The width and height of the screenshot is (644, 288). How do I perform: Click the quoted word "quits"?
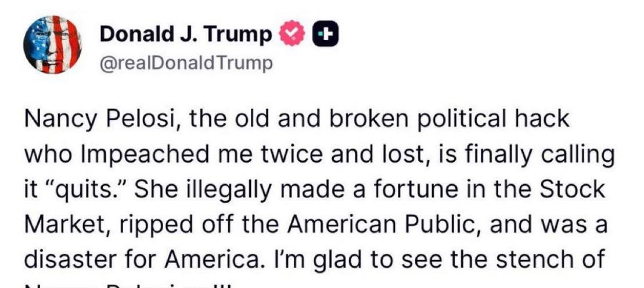click(x=86, y=192)
